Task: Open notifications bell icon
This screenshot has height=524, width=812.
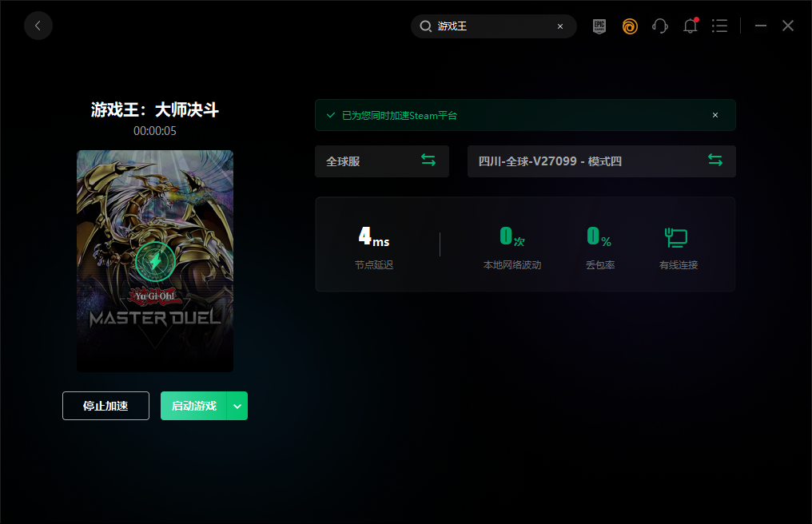Action: [x=691, y=26]
